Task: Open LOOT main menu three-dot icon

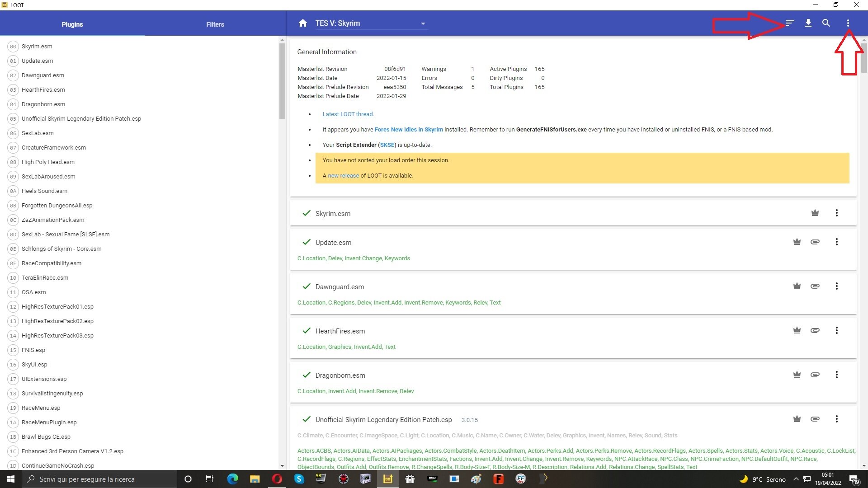Action: [x=848, y=23]
